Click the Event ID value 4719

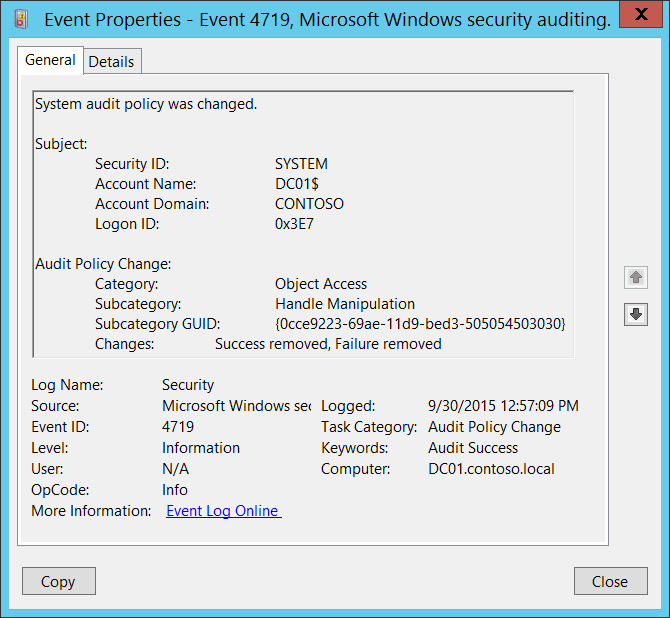pos(178,427)
